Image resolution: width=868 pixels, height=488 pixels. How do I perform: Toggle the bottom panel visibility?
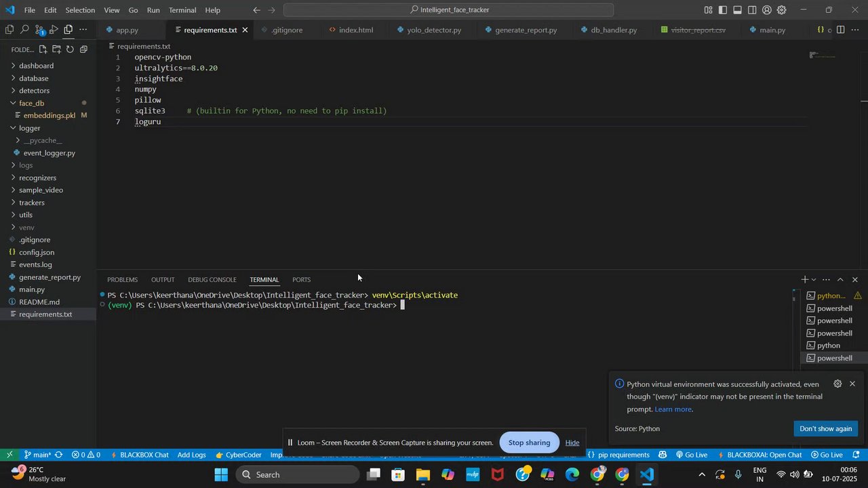tap(737, 10)
